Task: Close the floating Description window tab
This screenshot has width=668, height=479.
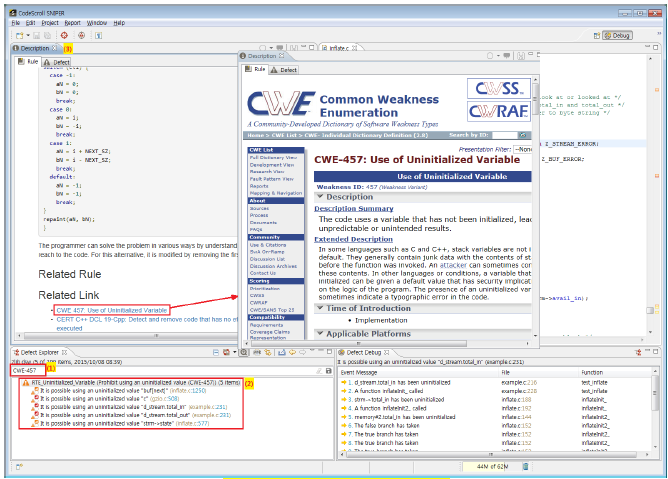Action: (x=282, y=56)
